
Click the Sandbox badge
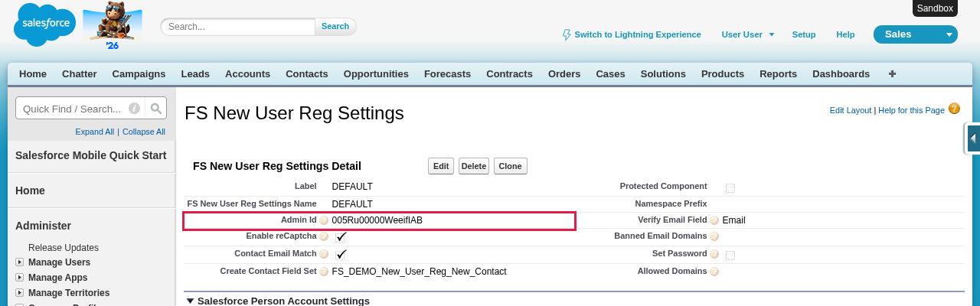[936, 8]
